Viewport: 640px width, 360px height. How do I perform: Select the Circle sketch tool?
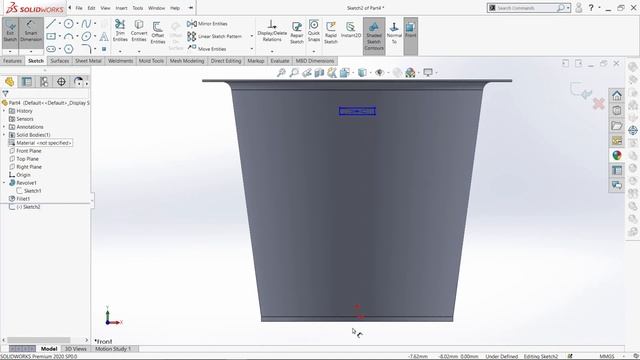click(x=69, y=24)
